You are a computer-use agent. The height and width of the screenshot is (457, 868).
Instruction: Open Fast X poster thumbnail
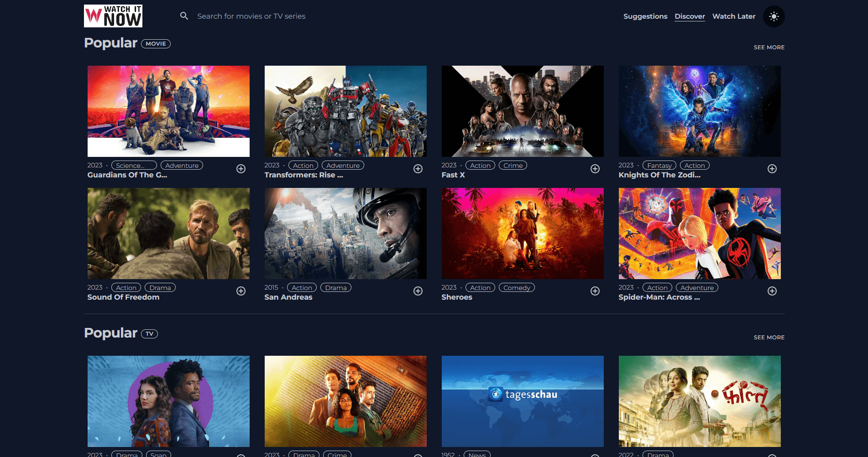coord(523,111)
